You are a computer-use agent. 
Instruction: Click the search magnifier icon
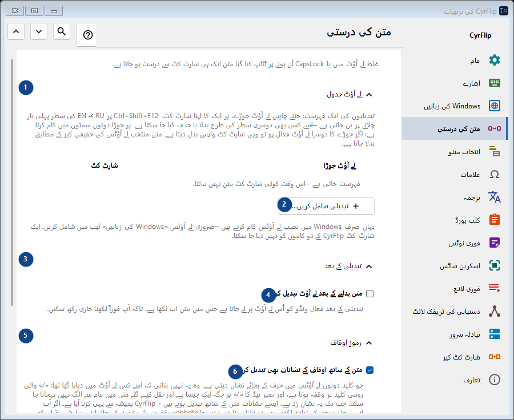[62, 31]
